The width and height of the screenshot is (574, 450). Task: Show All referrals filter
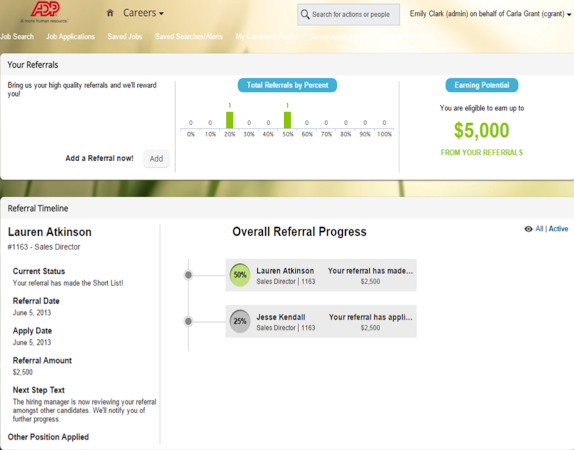point(539,228)
